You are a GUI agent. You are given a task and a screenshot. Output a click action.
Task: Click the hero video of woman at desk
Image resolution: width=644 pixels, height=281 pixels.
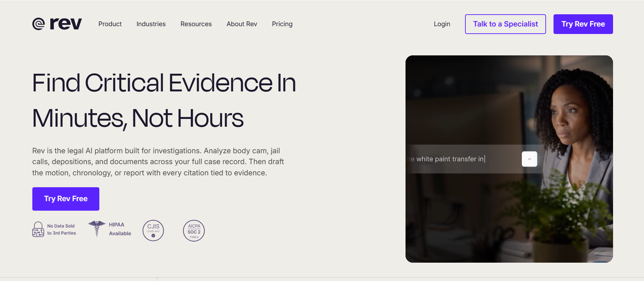click(509, 159)
